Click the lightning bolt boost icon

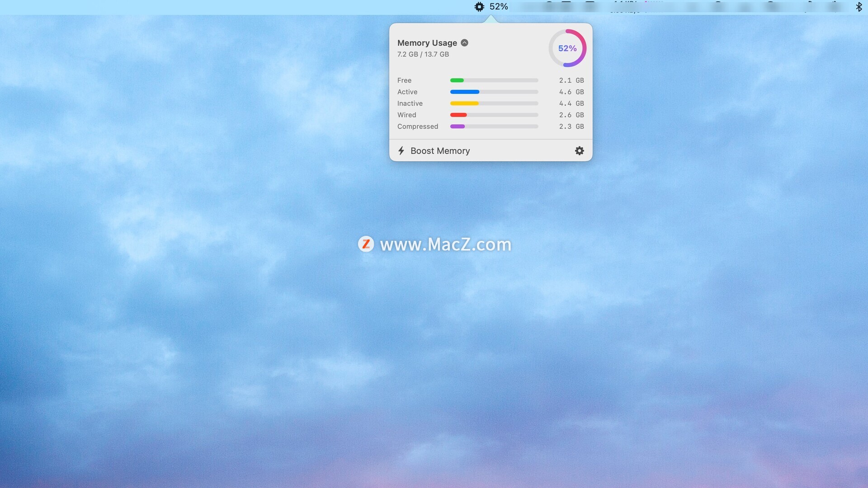(x=401, y=151)
